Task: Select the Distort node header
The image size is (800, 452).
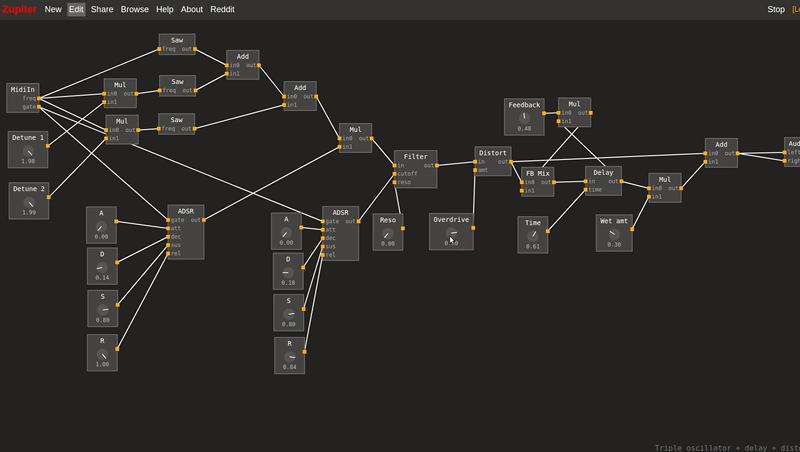Action: click(493, 153)
